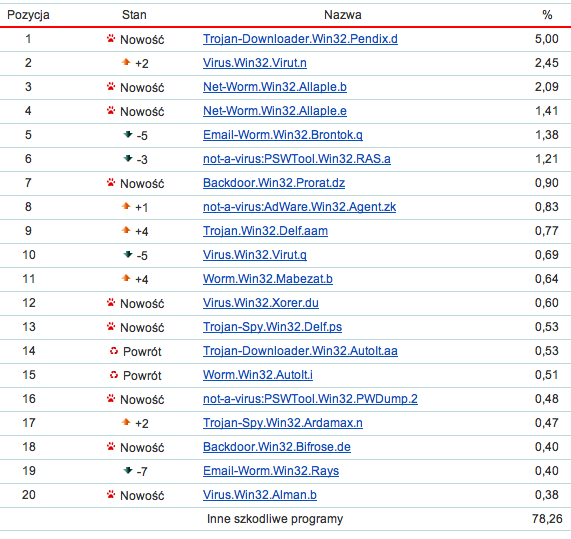The image size is (571, 539).
Task: Click the paw icon in Backdoor.Win32.Prorat.dz row
Action: coord(111,182)
